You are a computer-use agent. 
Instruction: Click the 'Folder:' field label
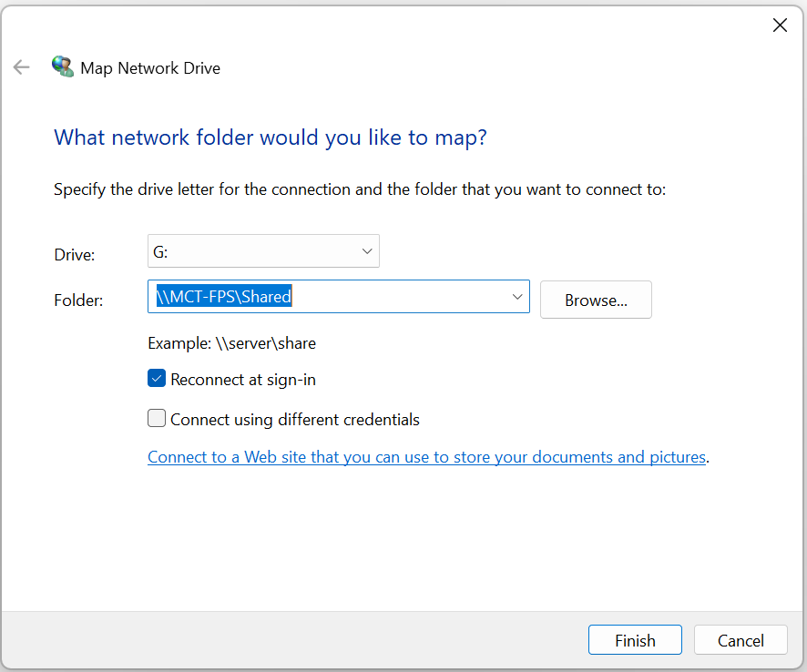pyautogui.click(x=78, y=300)
